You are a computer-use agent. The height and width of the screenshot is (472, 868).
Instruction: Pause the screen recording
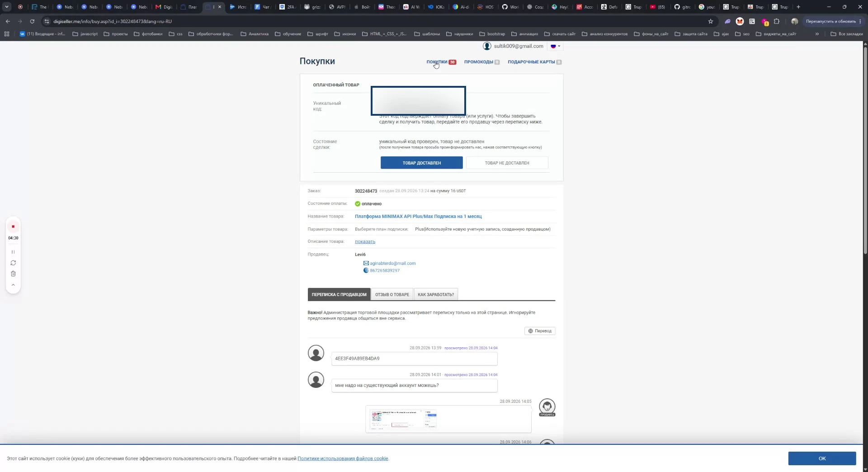click(13, 252)
